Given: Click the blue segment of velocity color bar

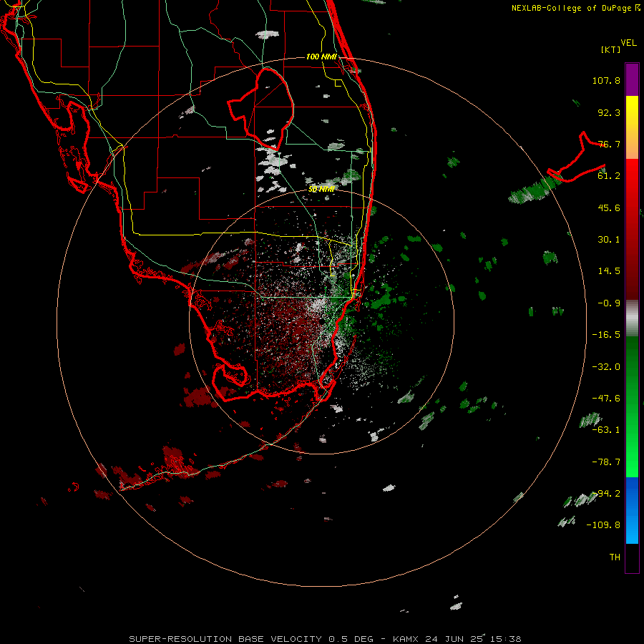Looking at the screenshot, I should click(632, 510).
